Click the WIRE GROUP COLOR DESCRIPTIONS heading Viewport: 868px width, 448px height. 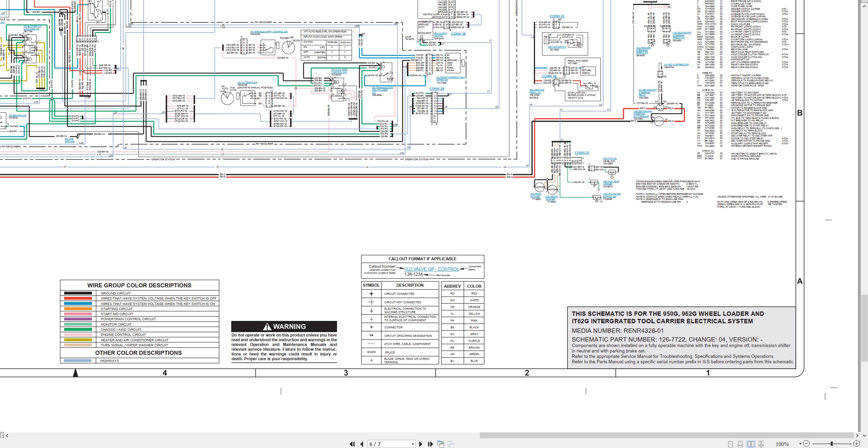pyautogui.click(x=139, y=285)
